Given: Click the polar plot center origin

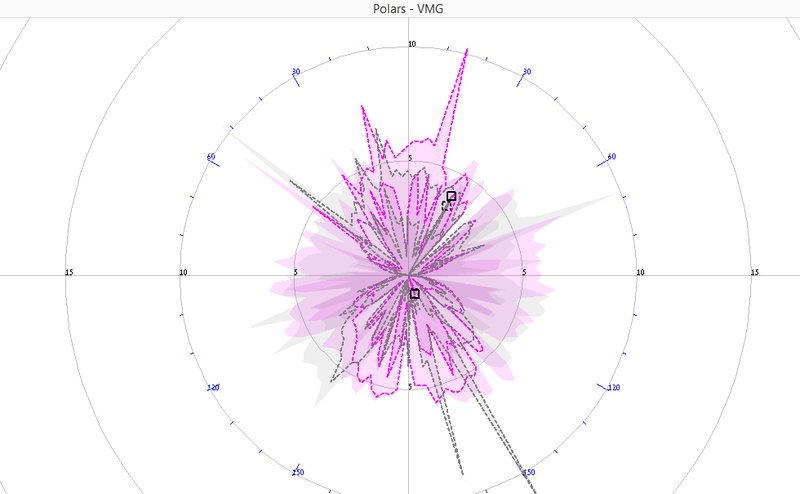Looking at the screenshot, I should [x=410, y=275].
